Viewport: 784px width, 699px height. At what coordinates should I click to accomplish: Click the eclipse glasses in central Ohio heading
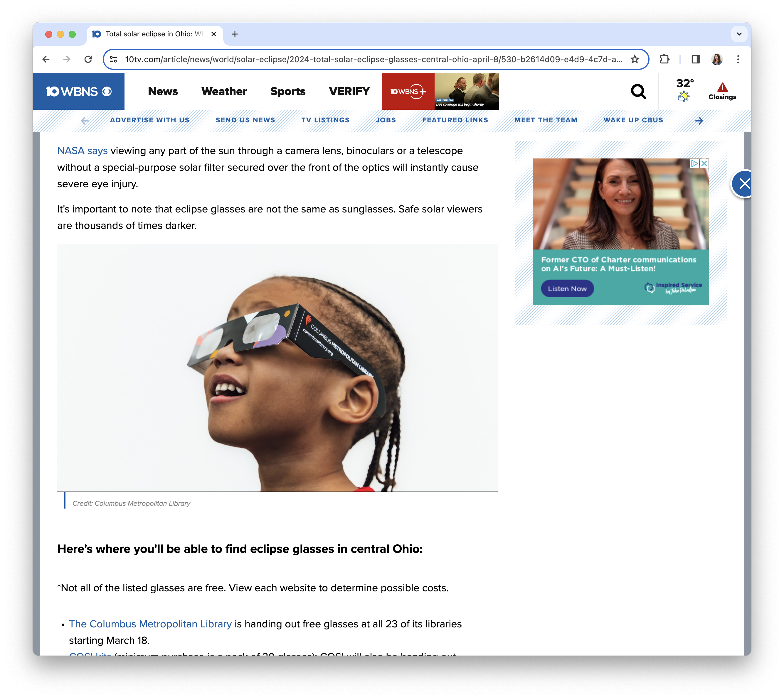pos(240,549)
